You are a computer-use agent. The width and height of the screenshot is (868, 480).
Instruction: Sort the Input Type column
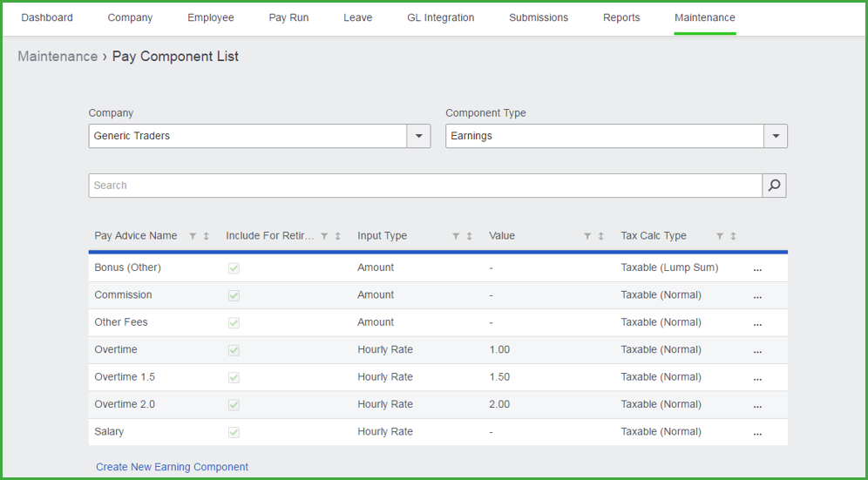point(469,236)
